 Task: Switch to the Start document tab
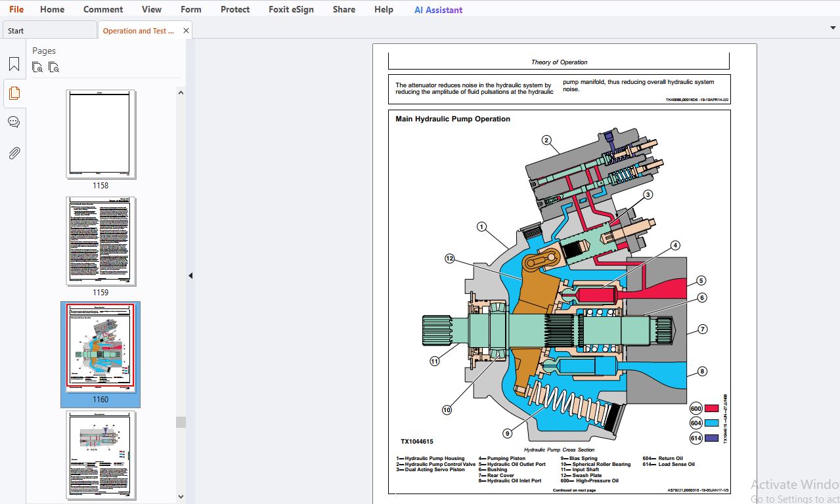pyautogui.click(x=49, y=30)
